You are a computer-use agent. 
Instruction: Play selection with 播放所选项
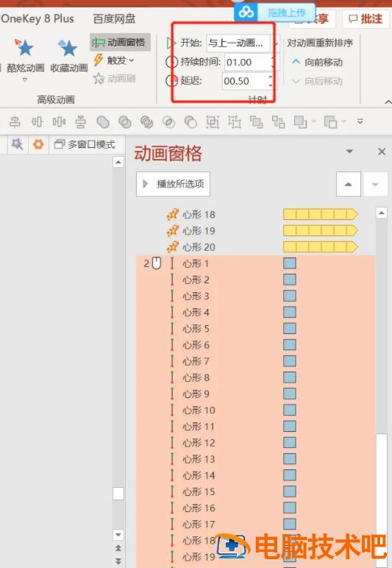[173, 184]
